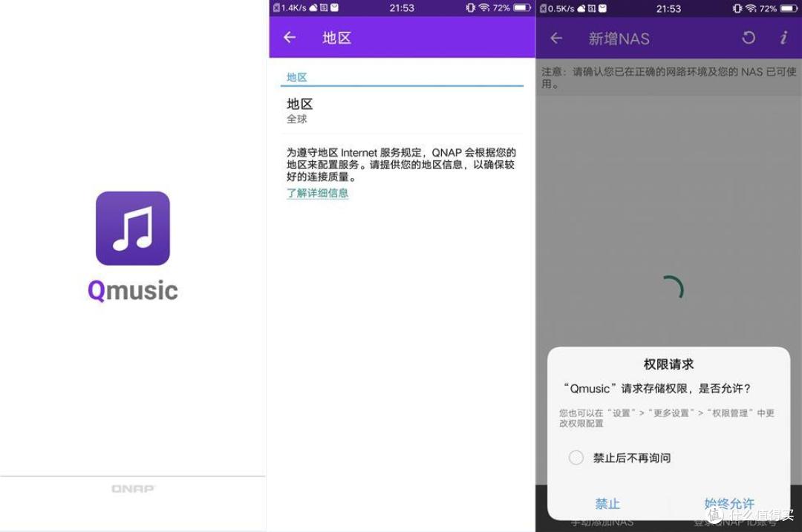Tap the 权限请求 dialog title
Image resolution: width=802 pixels, height=532 pixels.
668,364
